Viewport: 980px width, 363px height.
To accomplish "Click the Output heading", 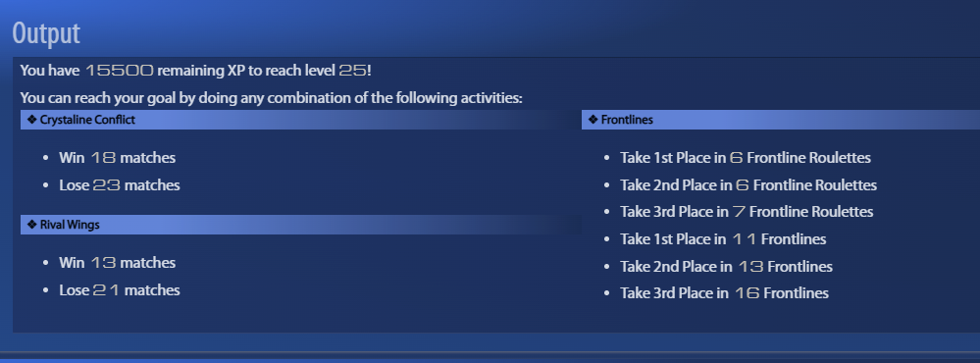I will [x=46, y=33].
